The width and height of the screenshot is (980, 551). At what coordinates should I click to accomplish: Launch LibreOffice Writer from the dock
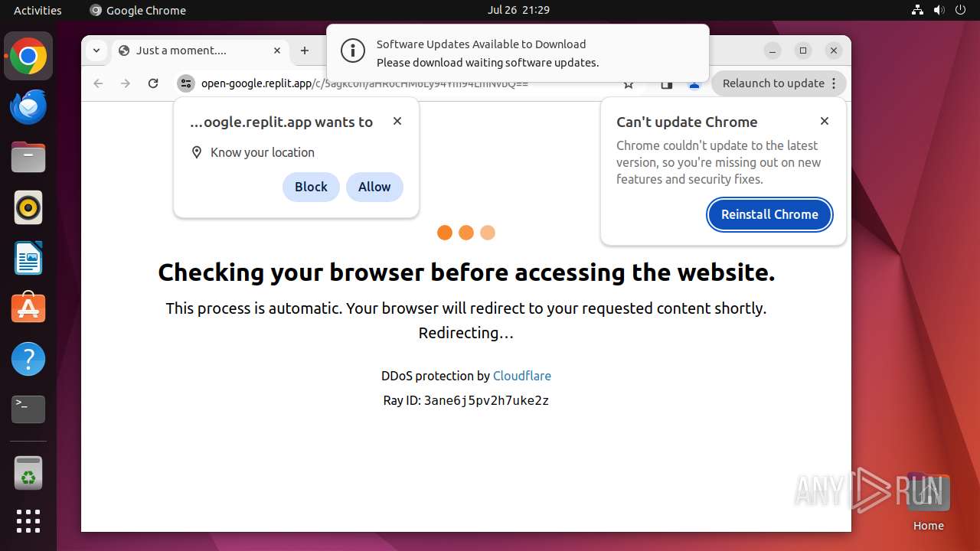pos(28,258)
